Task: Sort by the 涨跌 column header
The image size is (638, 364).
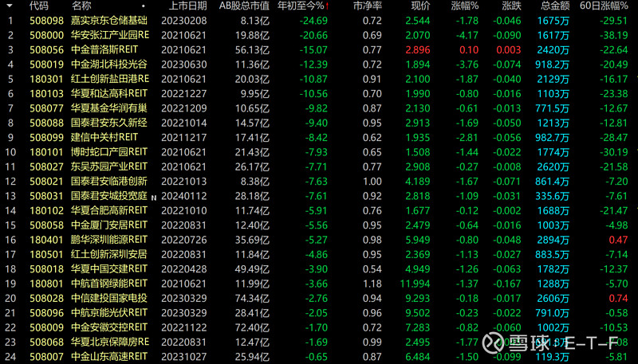Action: tap(511, 6)
